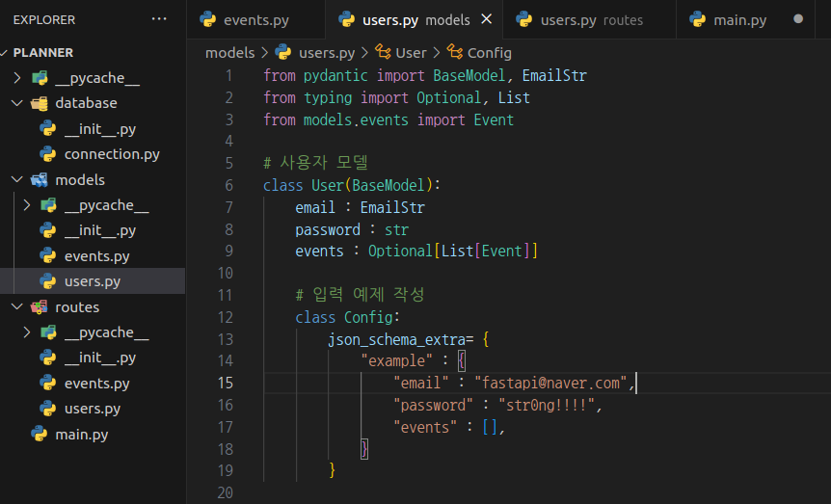Open connection.py file
The image size is (831, 504).
pos(112,154)
